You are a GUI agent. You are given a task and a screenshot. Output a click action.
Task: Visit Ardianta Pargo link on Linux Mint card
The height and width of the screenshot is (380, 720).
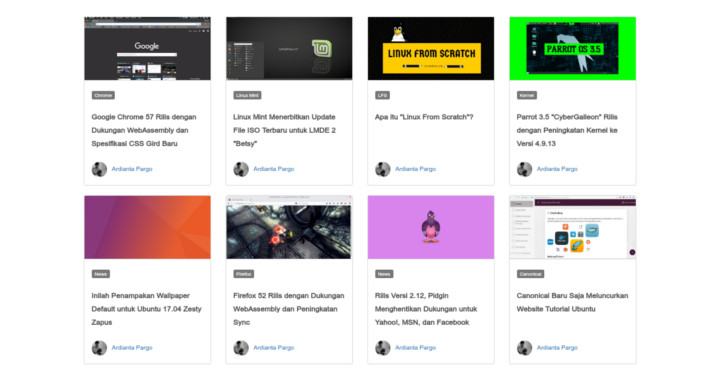274,169
